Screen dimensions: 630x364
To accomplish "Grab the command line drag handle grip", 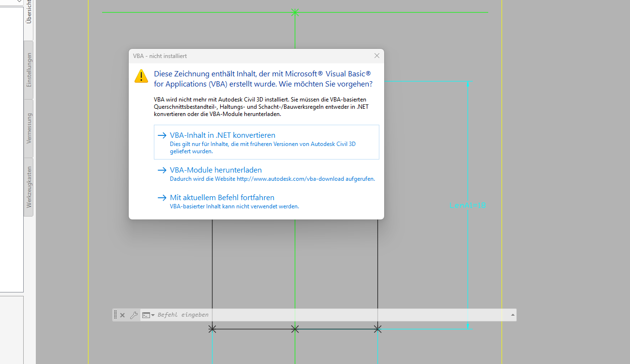I will click(x=115, y=315).
